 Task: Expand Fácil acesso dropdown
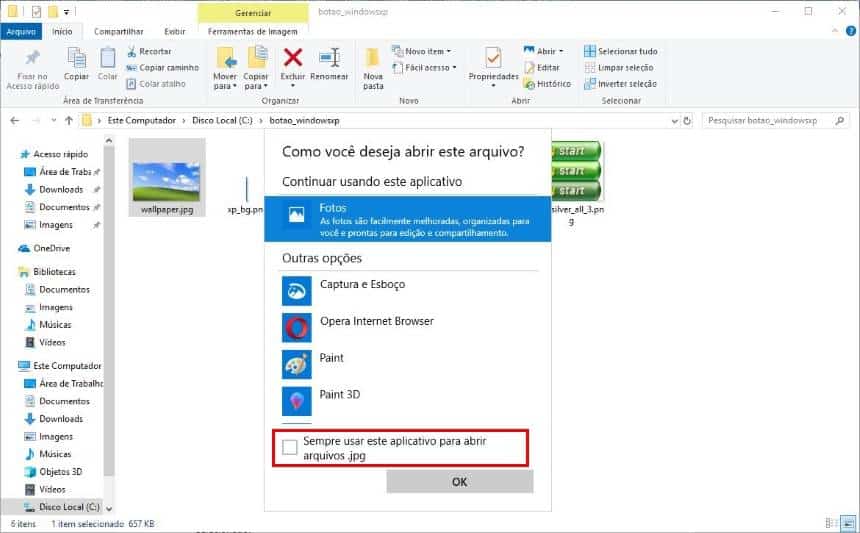425,67
